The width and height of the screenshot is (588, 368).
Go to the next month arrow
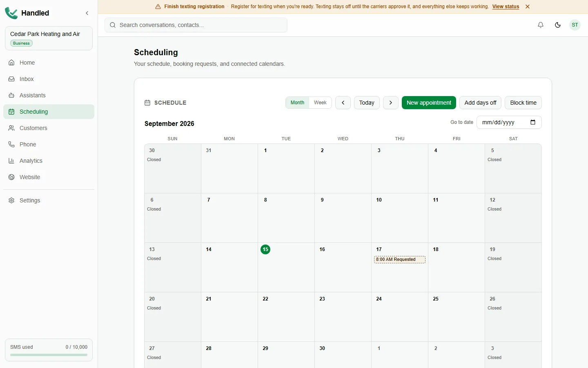[x=391, y=103]
